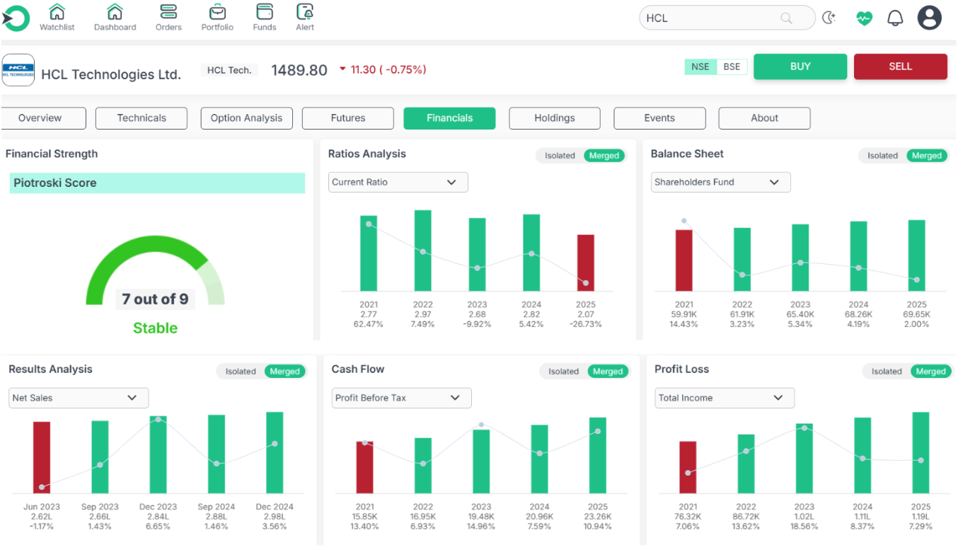The height and width of the screenshot is (550, 980).
Task: Click the HCL Tech. ticker tag
Action: click(230, 70)
